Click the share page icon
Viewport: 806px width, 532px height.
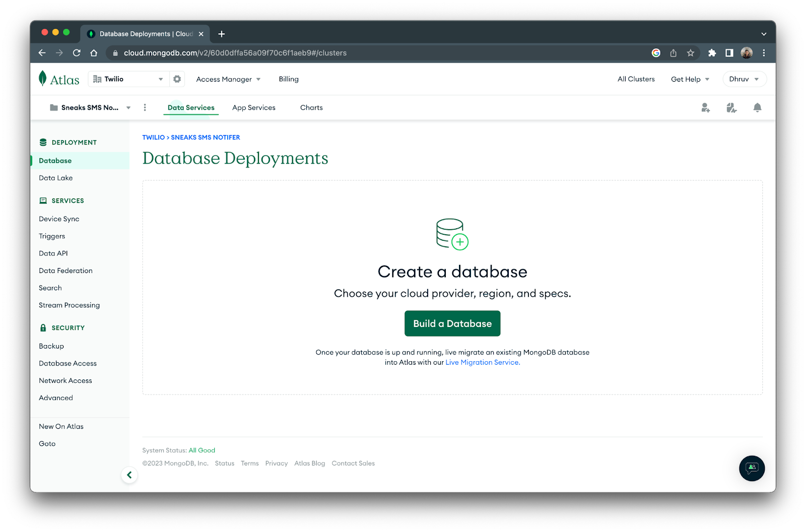(673, 53)
